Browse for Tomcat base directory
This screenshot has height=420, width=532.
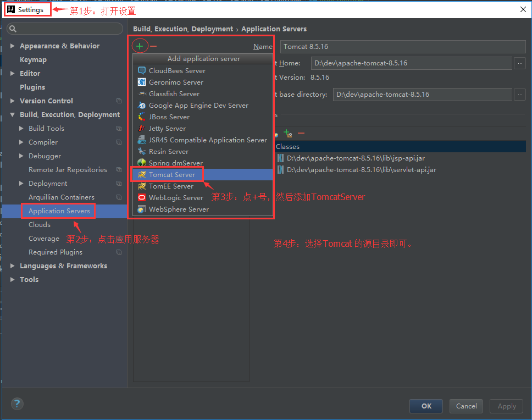(x=520, y=95)
